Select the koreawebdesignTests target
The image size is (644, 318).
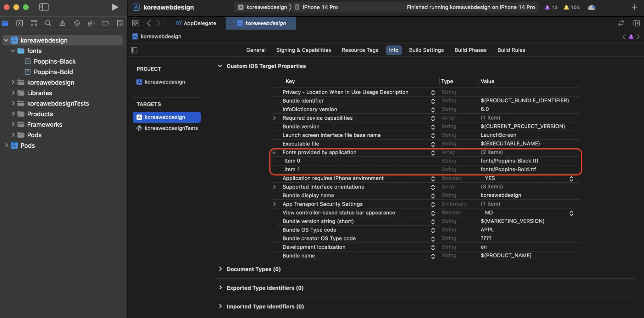point(171,128)
